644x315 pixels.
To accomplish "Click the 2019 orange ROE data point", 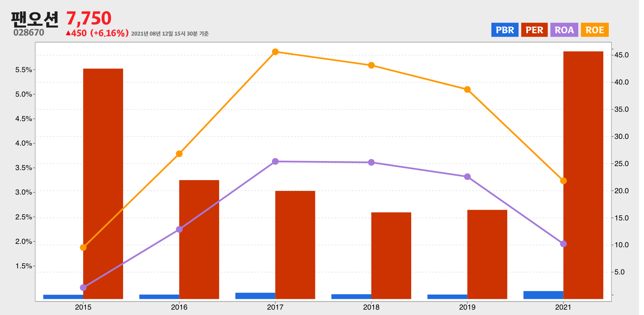I will click(467, 90).
